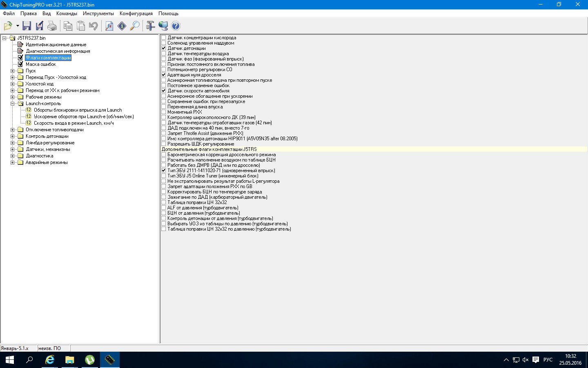Screen dimensions: 588x368
Task: Uncheck Датчик детонации checkbox
Action: 164,48
